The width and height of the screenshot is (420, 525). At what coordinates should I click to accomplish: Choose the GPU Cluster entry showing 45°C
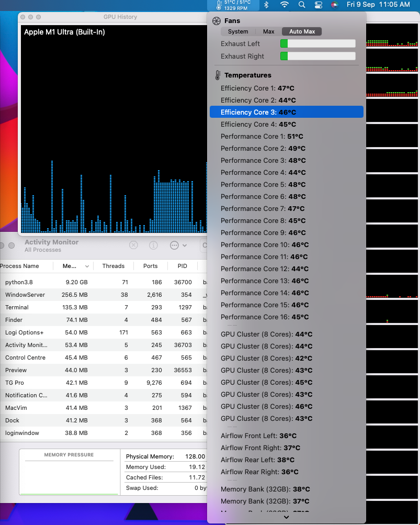(x=287, y=383)
